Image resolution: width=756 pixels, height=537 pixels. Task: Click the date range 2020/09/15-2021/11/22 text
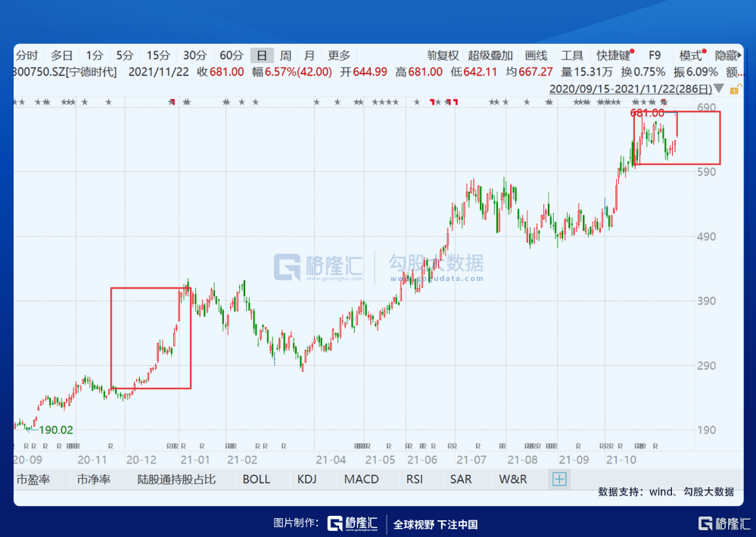point(630,89)
